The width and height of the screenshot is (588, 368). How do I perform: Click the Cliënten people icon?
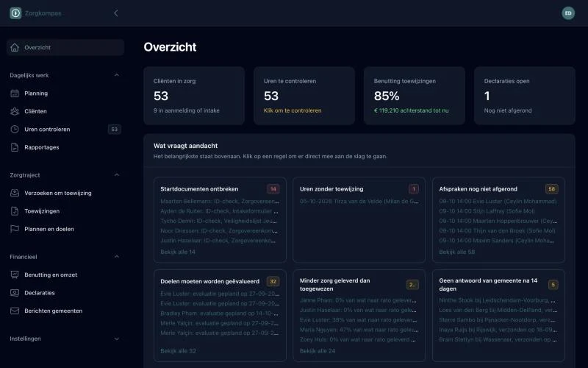point(15,111)
